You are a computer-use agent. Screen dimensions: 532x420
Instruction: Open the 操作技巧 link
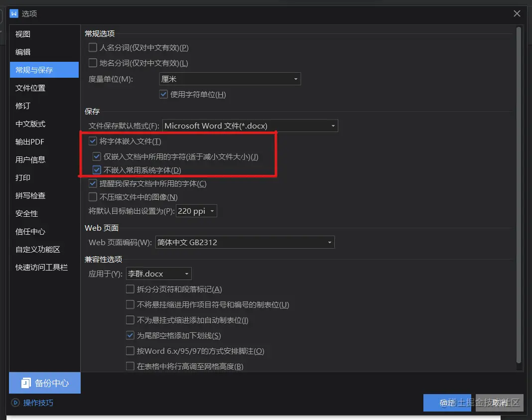[38, 403]
